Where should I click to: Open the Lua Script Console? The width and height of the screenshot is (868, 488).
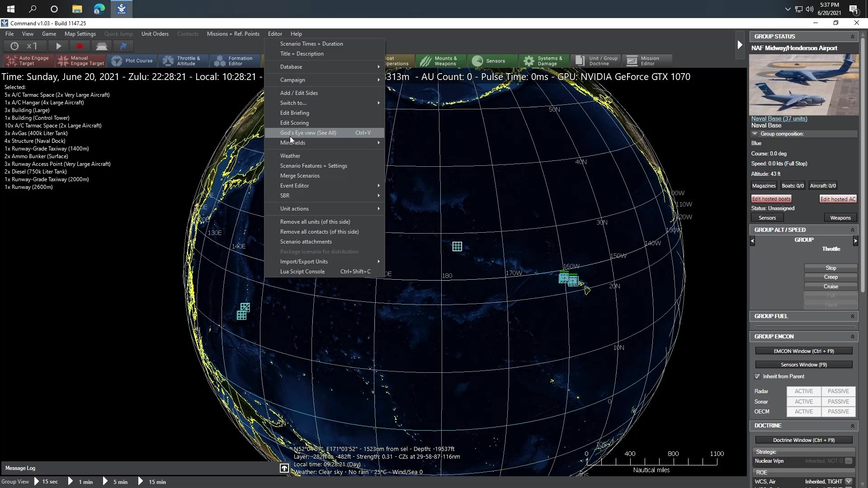pos(325,272)
